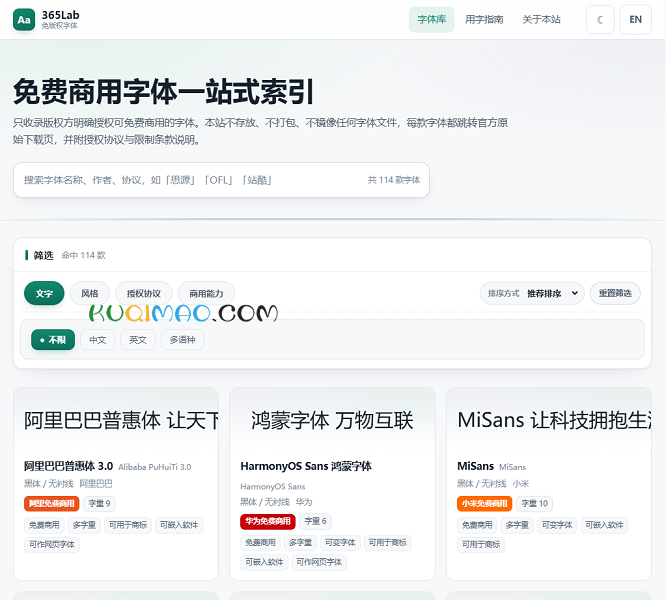Viewport: 666px width, 600px height.
Task: Click the 阿里免费商用 license badge
Action: pyautogui.click(x=52, y=504)
